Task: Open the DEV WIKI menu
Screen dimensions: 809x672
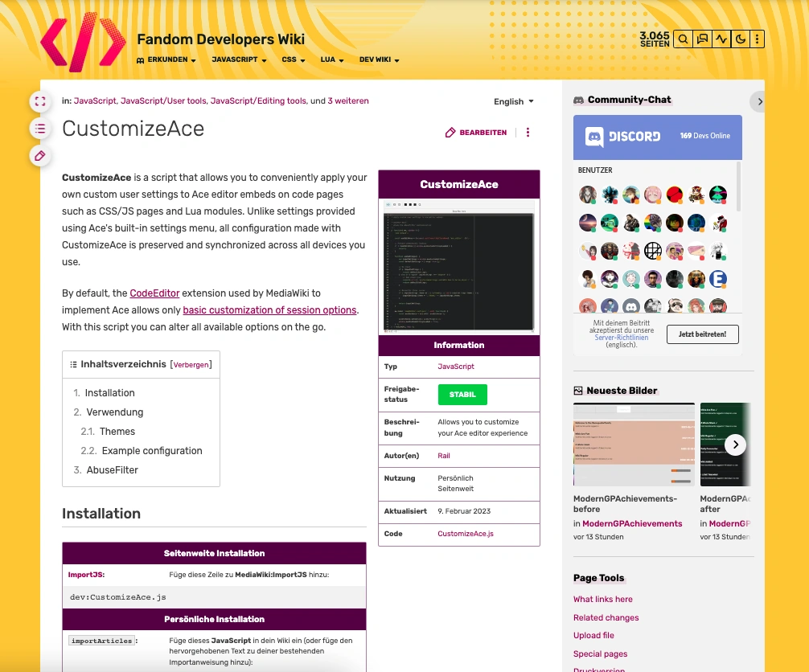Action: click(x=380, y=59)
